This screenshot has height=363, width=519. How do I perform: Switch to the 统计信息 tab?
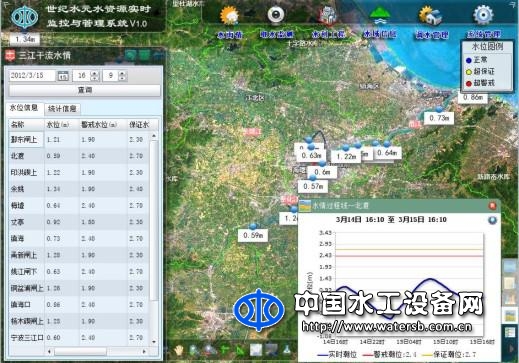tap(62, 109)
